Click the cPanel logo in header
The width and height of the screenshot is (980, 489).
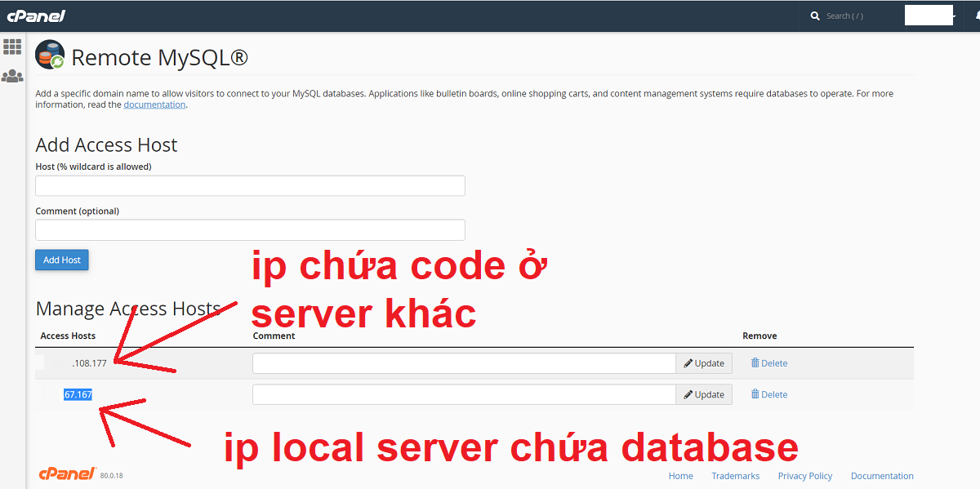click(36, 16)
